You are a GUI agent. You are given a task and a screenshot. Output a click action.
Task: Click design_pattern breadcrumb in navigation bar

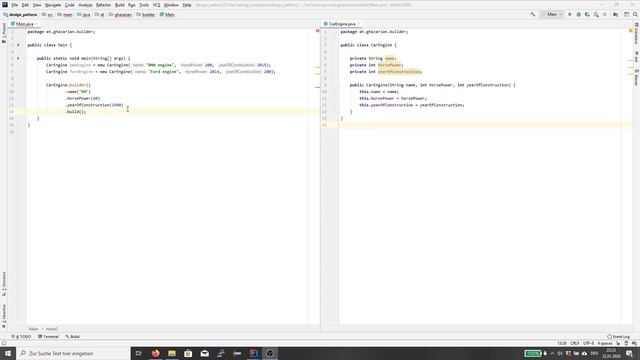point(20,15)
